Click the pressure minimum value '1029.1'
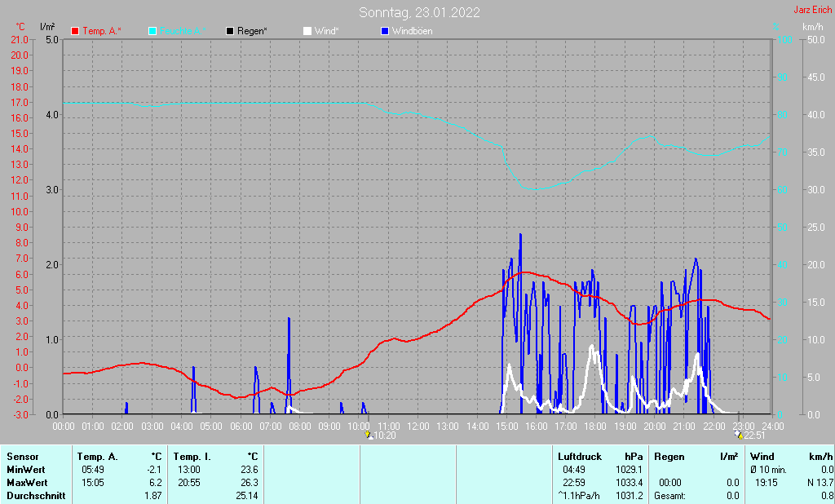Screen dimensions: 835x504 tap(630, 470)
